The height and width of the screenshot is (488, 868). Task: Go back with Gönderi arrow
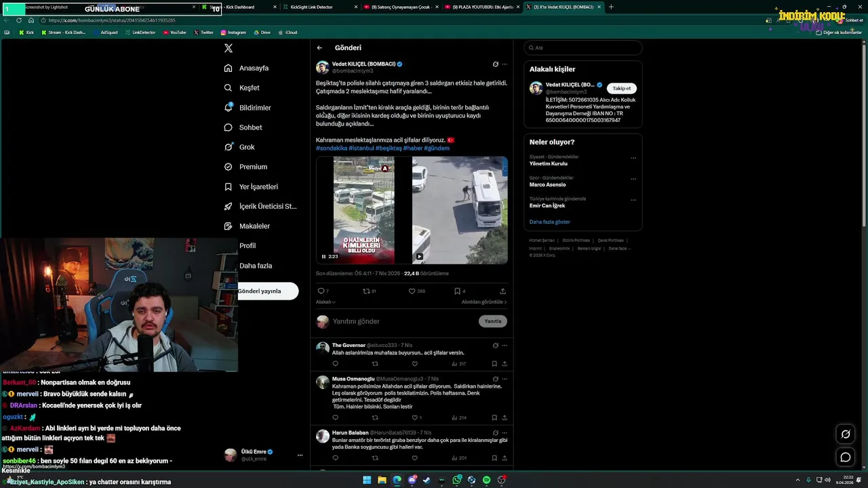click(319, 48)
